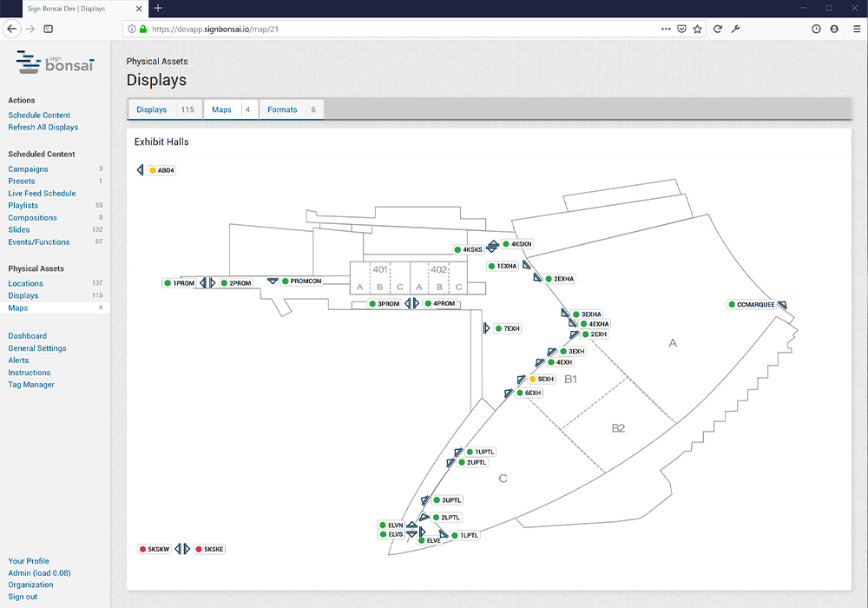
Task: Open the 3EXH display marker
Action: click(x=572, y=352)
